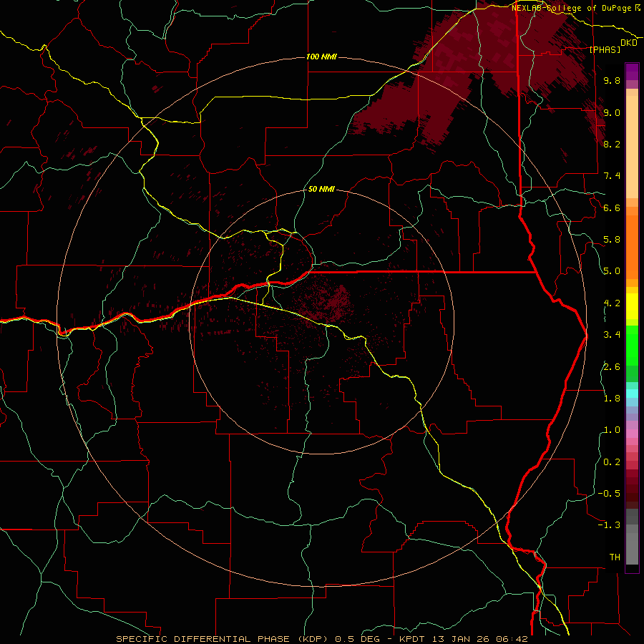644x644 pixels.
Task: Pick the pink segment of the color bar
Action: click(632, 434)
